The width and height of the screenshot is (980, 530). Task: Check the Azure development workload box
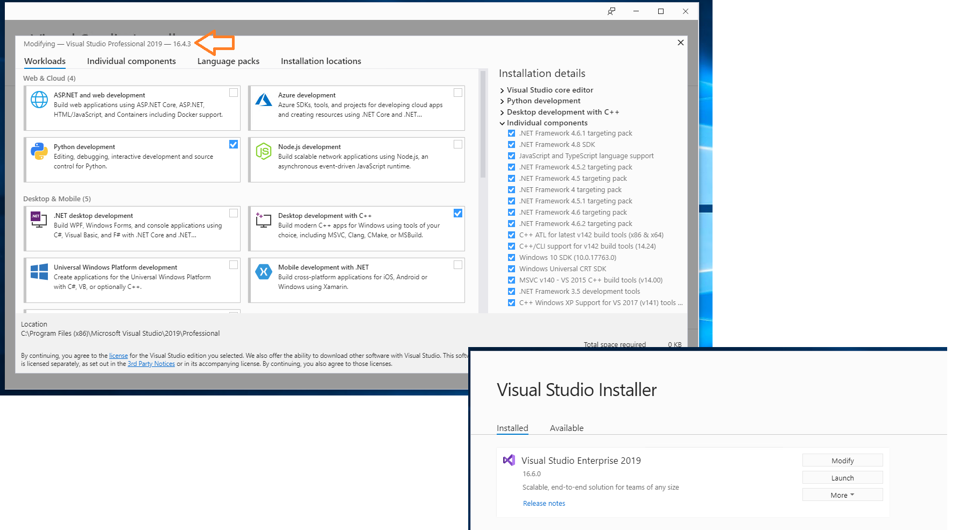click(x=458, y=93)
